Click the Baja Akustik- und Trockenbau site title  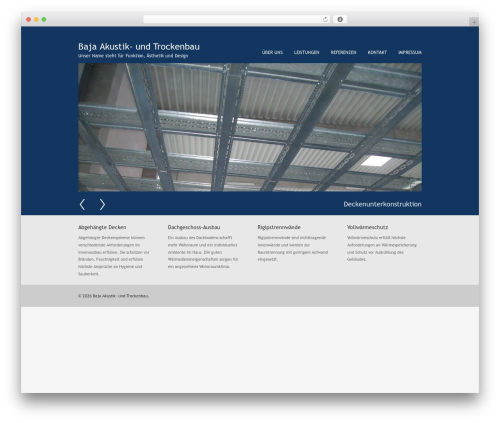point(139,46)
